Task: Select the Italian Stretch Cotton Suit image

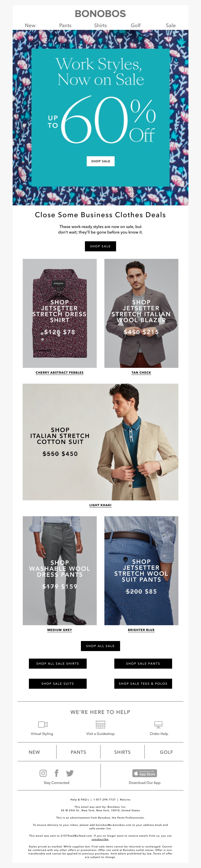Action: click(100, 442)
